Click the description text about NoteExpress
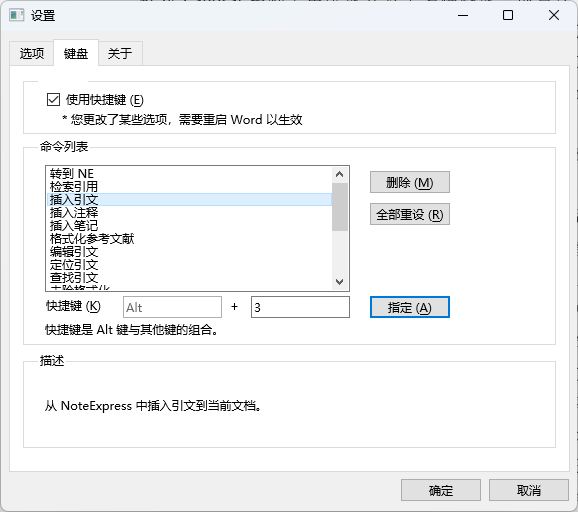Viewport: 578px width, 512px height. 153,406
